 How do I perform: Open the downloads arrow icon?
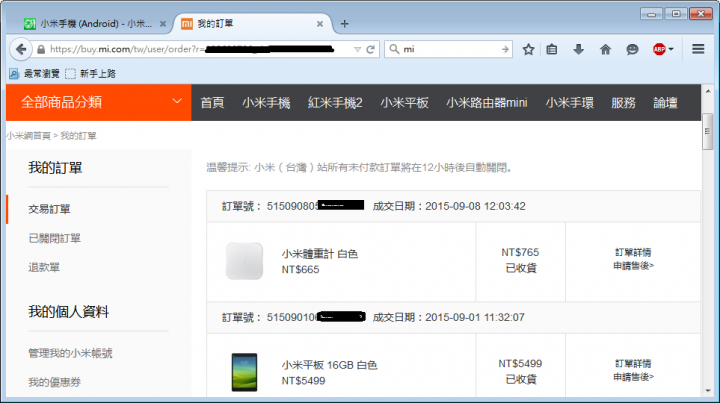[x=579, y=49]
